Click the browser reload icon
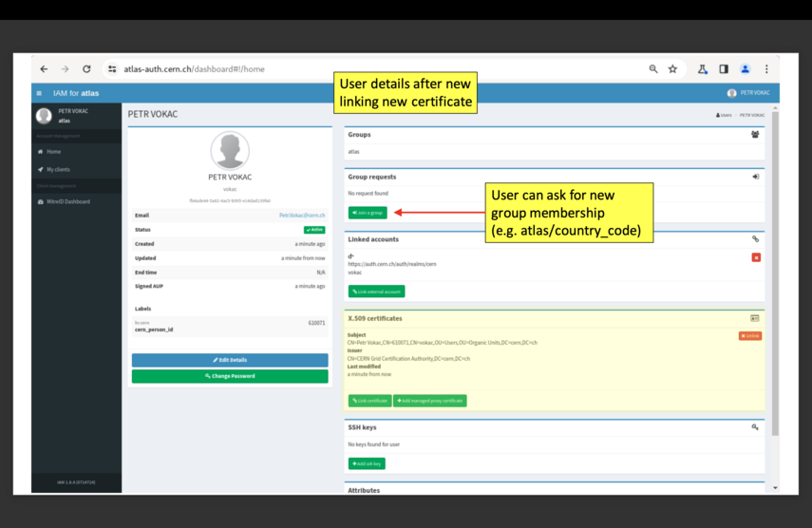The width and height of the screenshot is (812, 528). tap(86, 69)
